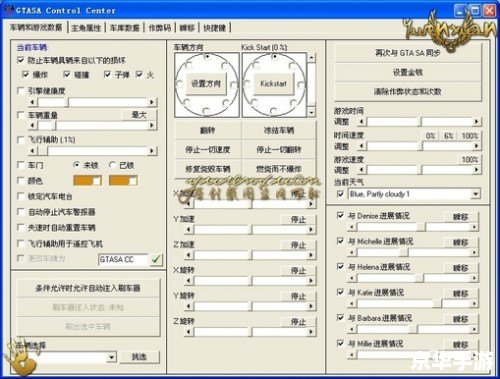This screenshot has width=500, height=379.
Task: Click left arrow of Denise progress slider
Action: 352,227
